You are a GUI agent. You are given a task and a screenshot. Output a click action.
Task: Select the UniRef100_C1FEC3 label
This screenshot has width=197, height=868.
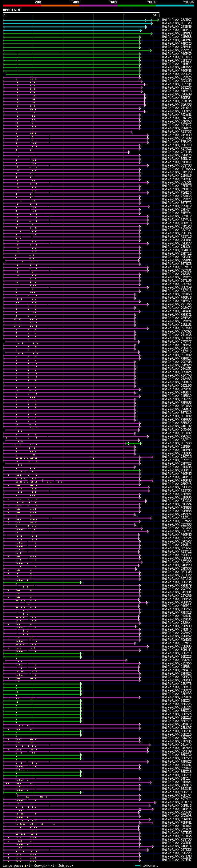[177, 60]
